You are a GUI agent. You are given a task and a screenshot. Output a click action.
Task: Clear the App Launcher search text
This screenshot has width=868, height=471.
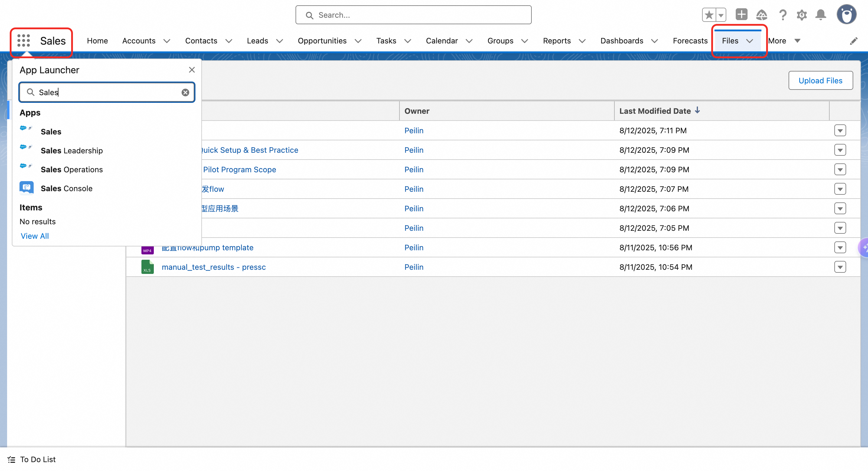tap(185, 92)
